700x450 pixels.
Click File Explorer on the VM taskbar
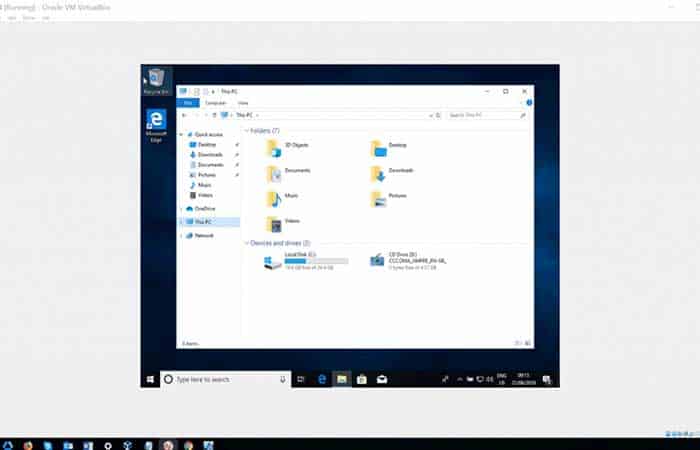tap(342, 379)
